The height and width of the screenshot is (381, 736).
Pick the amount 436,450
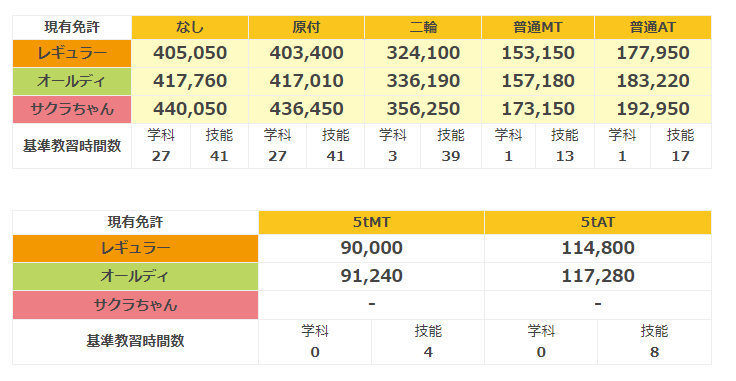[x=306, y=109]
